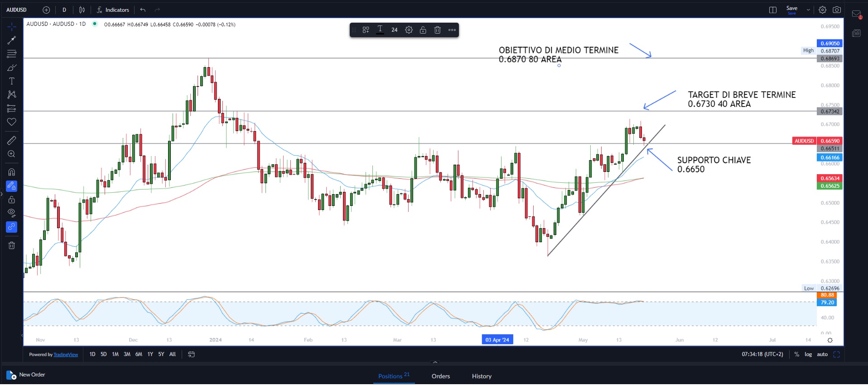Open the History tab

coord(482,376)
